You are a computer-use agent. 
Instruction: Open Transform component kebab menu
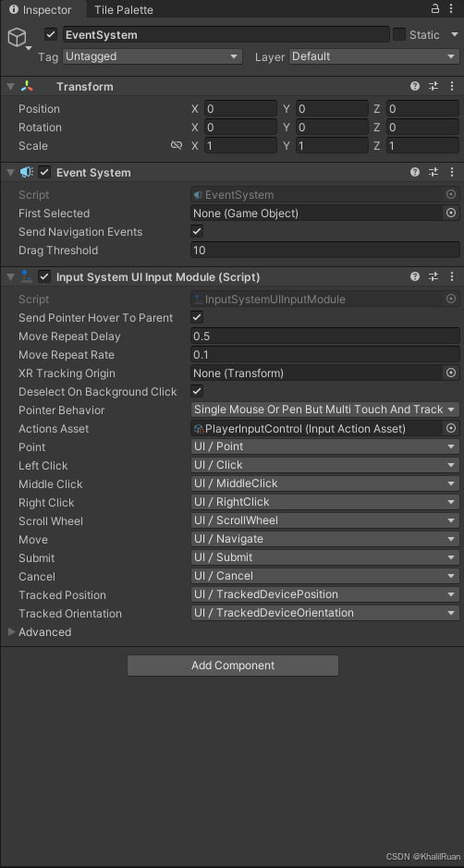tap(452, 86)
